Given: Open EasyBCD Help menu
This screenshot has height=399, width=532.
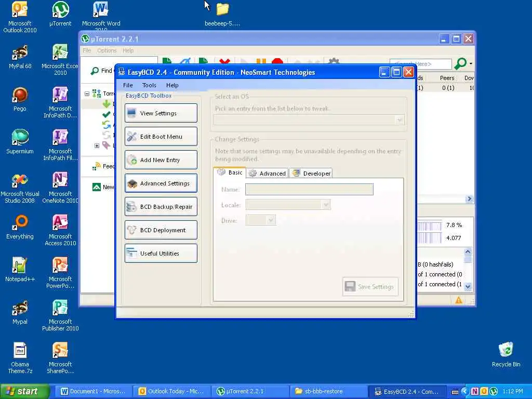Looking at the screenshot, I should (172, 85).
